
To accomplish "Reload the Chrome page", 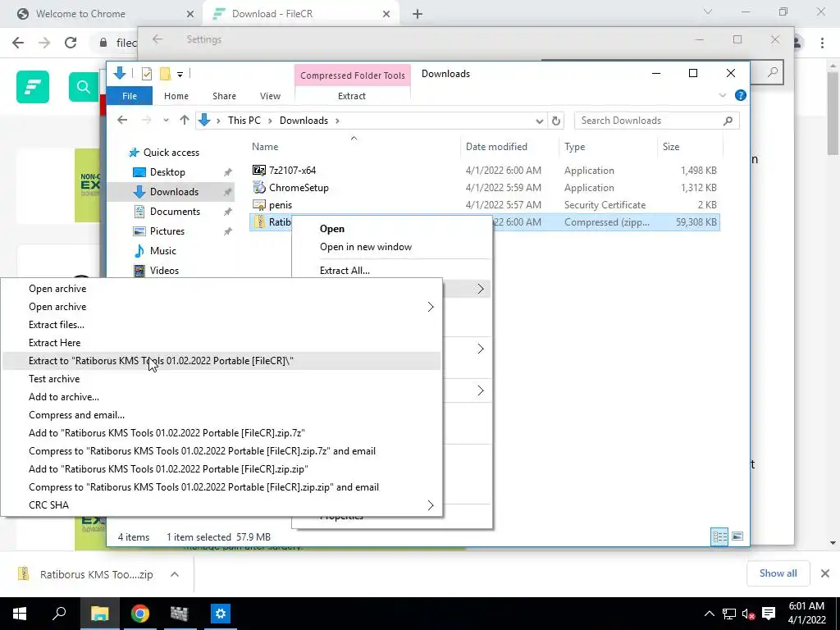I will tap(71, 43).
